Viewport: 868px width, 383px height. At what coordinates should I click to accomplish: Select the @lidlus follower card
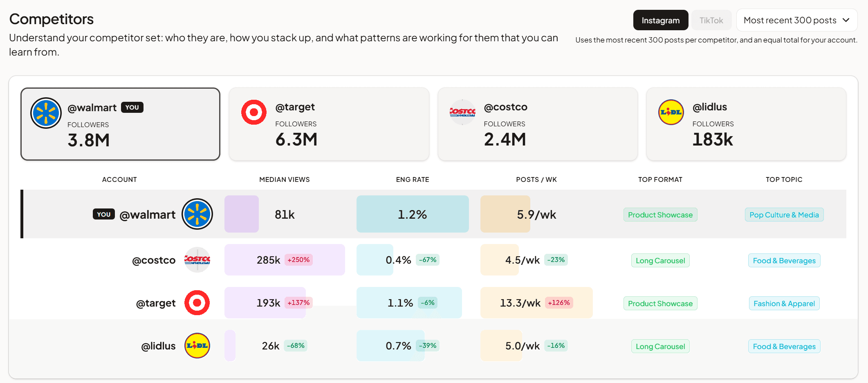click(x=746, y=124)
